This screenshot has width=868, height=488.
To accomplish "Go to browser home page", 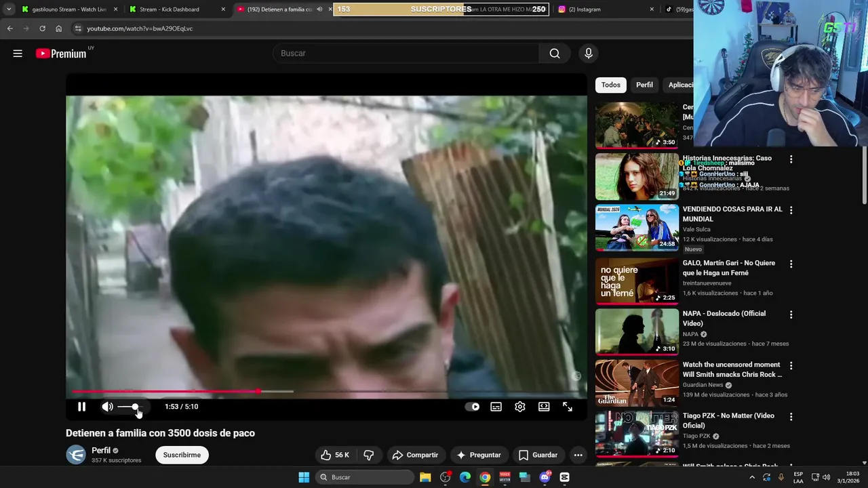I will tap(58, 28).
